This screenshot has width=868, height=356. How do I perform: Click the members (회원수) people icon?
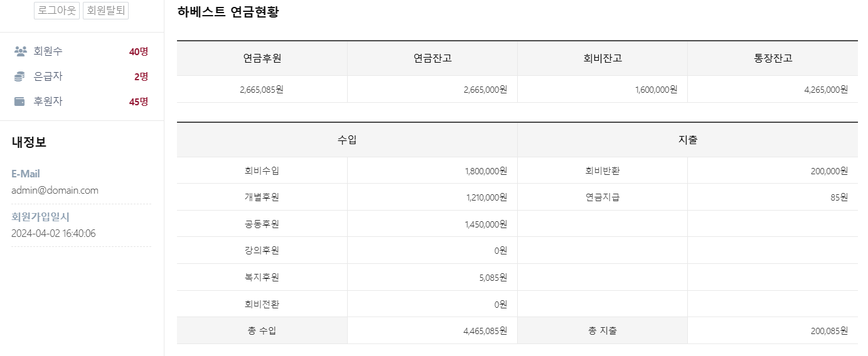coord(20,51)
